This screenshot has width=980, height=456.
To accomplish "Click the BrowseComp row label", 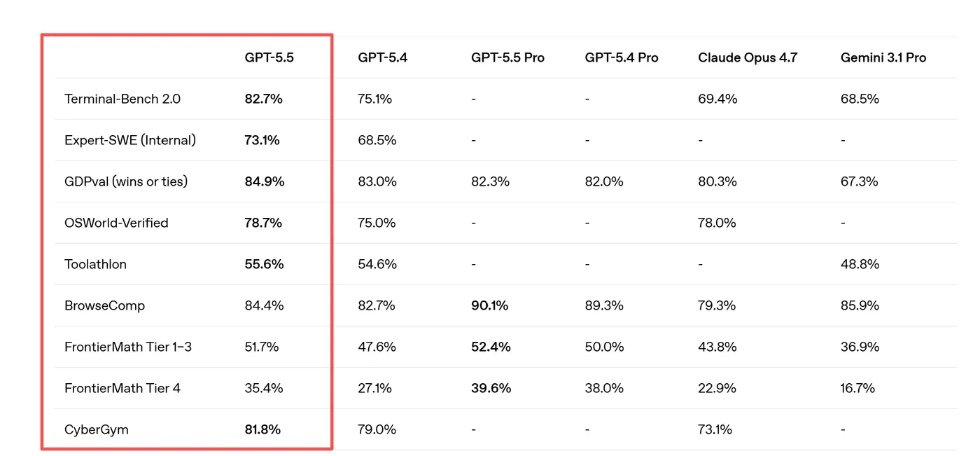I will pyautogui.click(x=104, y=305).
